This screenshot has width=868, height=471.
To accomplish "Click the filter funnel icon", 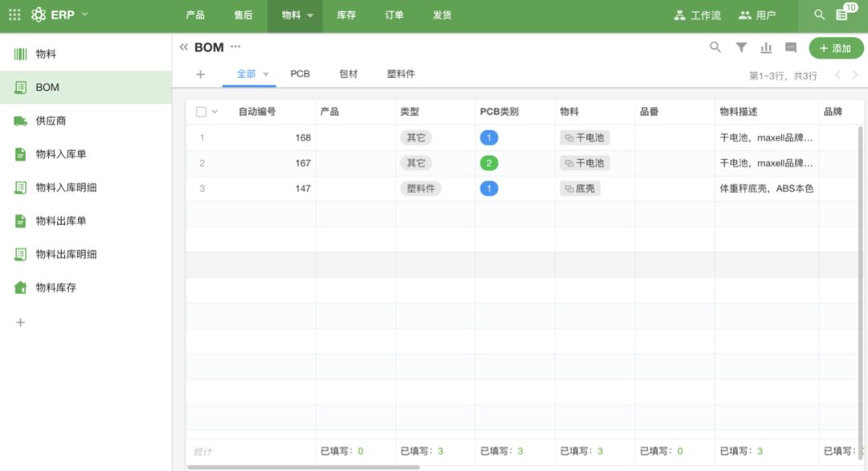I will point(741,48).
